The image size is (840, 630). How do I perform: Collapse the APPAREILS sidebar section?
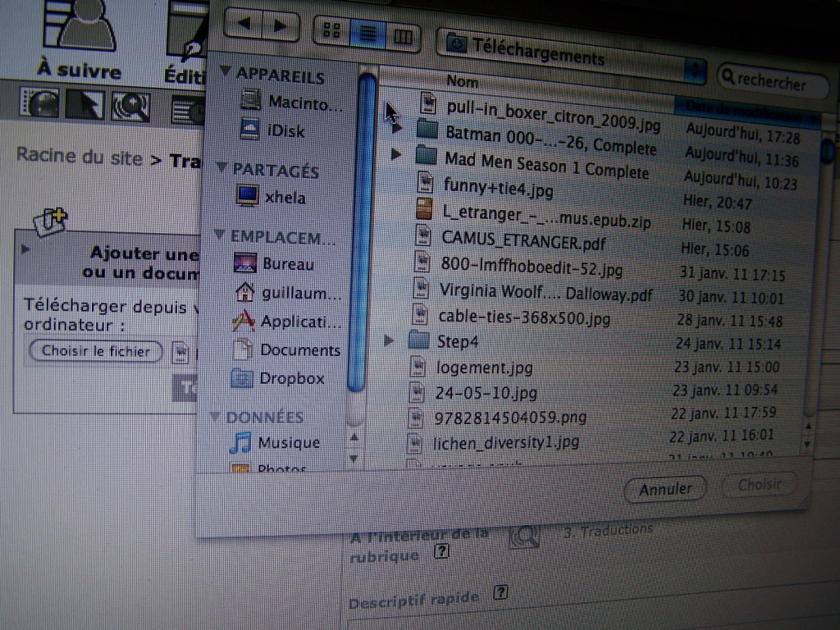[x=226, y=71]
